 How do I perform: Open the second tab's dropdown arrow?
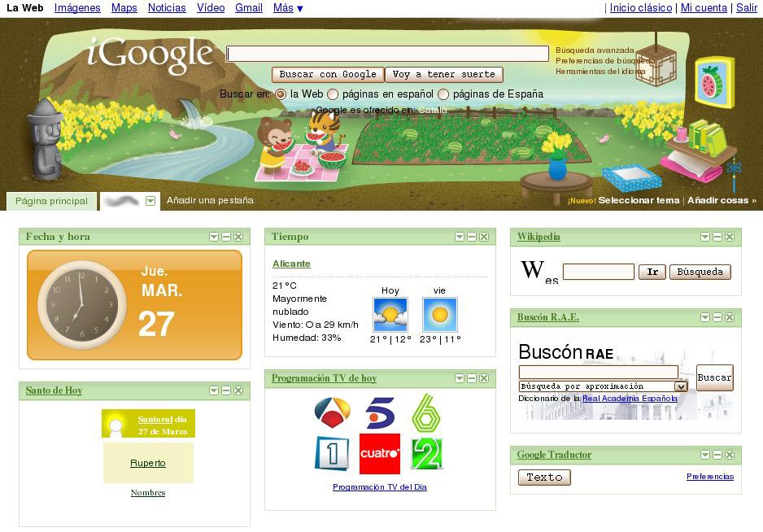(x=150, y=201)
